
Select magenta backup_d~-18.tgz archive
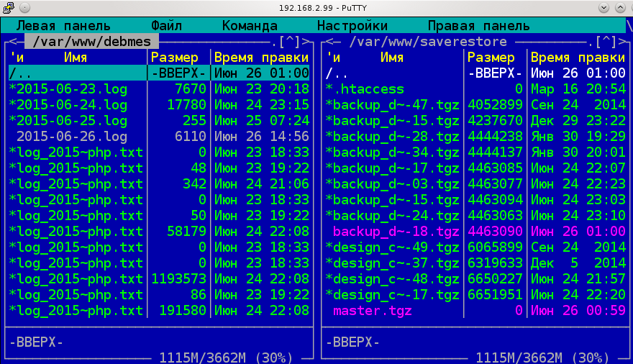tap(396, 232)
